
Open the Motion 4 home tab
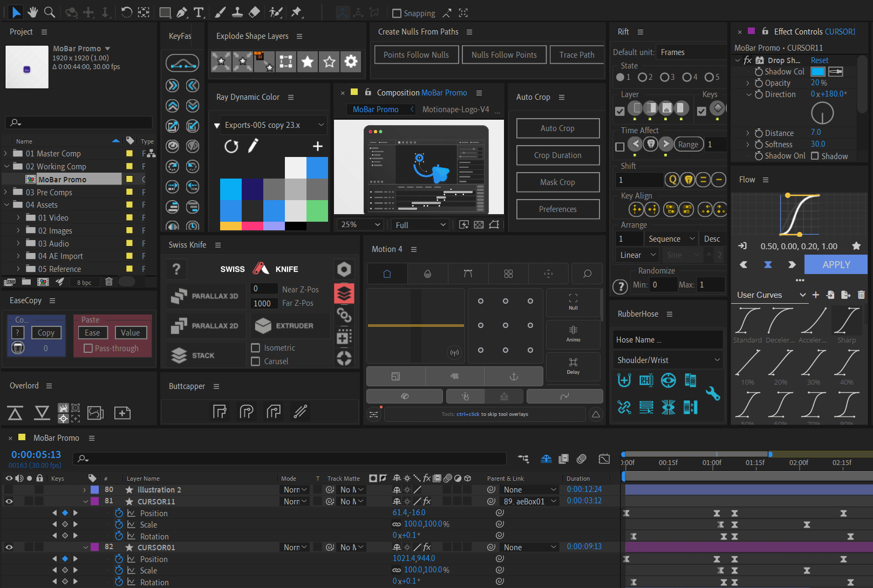click(x=387, y=274)
